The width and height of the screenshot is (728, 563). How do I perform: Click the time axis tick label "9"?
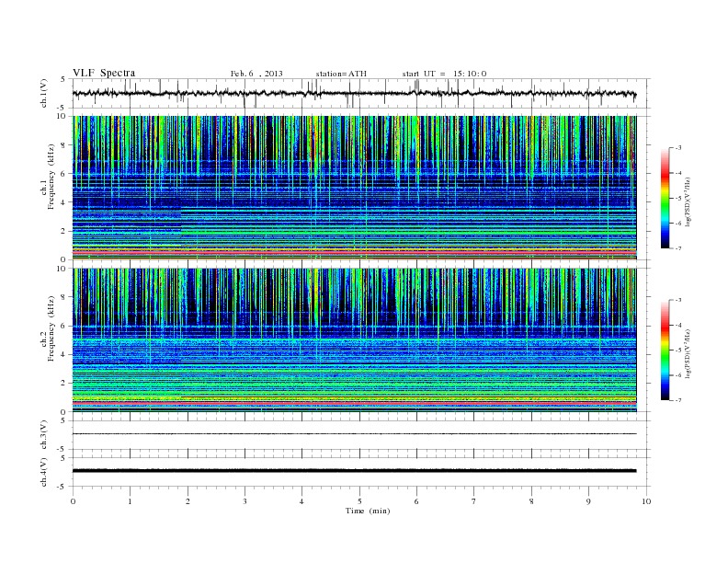pos(588,501)
